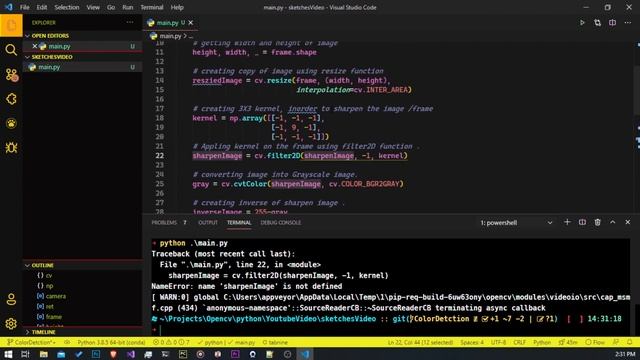640x360 pixels.
Task: Open the Accounts icon in the activity bar
Action: [x=11, y=299]
